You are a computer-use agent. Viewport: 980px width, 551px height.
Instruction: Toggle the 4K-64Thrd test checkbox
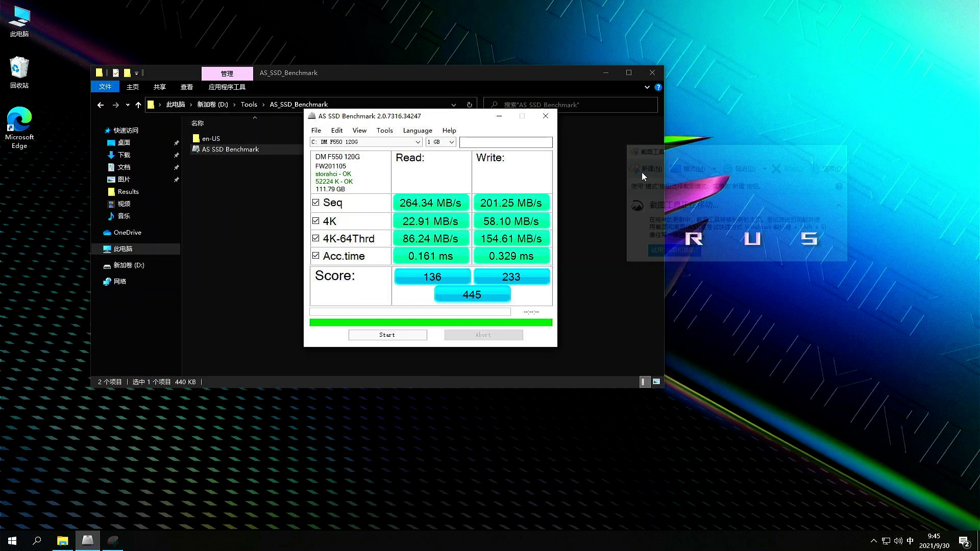(x=315, y=238)
